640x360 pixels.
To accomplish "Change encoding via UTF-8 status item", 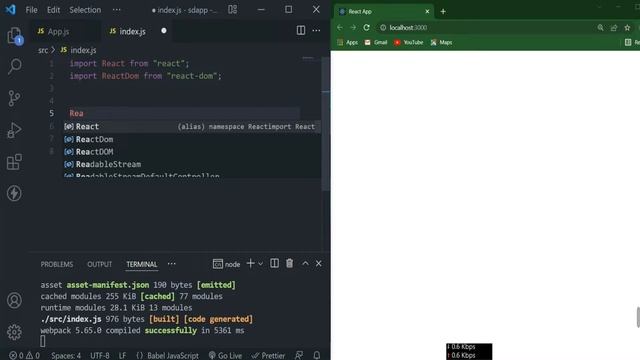I will click(100, 356).
